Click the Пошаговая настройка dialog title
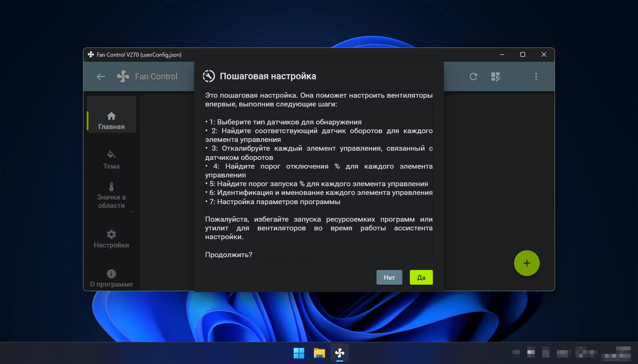 268,76
